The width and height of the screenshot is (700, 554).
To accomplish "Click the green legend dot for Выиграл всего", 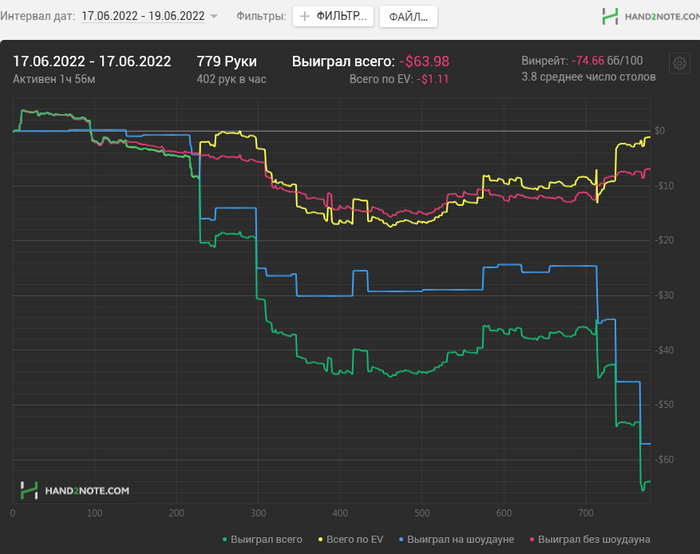I will (225, 540).
